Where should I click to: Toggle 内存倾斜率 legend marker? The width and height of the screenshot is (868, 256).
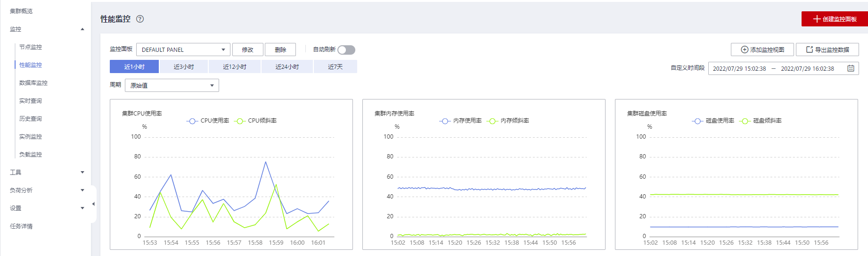tap(492, 121)
